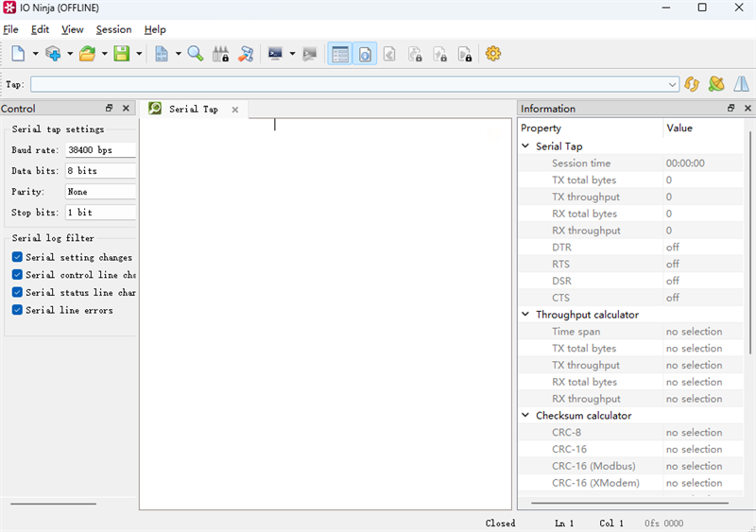
Task: Collapse the Checksum calculator group
Action: 525,415
